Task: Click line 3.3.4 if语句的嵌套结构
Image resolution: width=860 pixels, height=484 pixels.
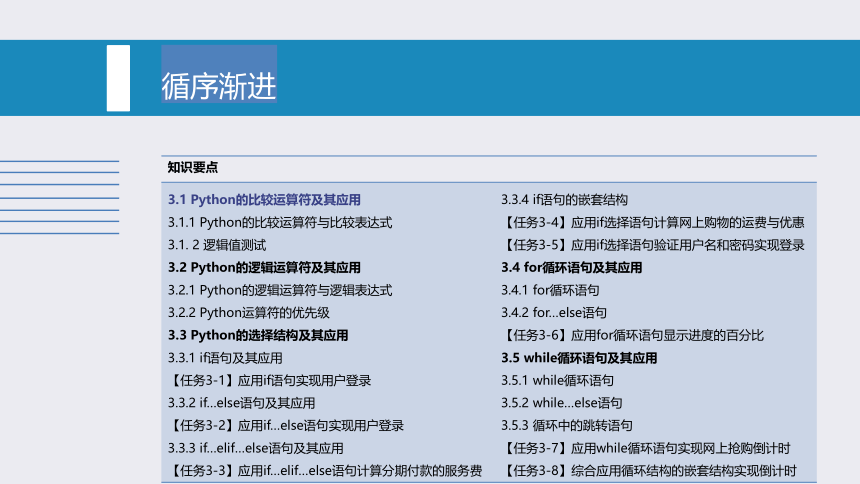Action: click(x=564, y=200)
